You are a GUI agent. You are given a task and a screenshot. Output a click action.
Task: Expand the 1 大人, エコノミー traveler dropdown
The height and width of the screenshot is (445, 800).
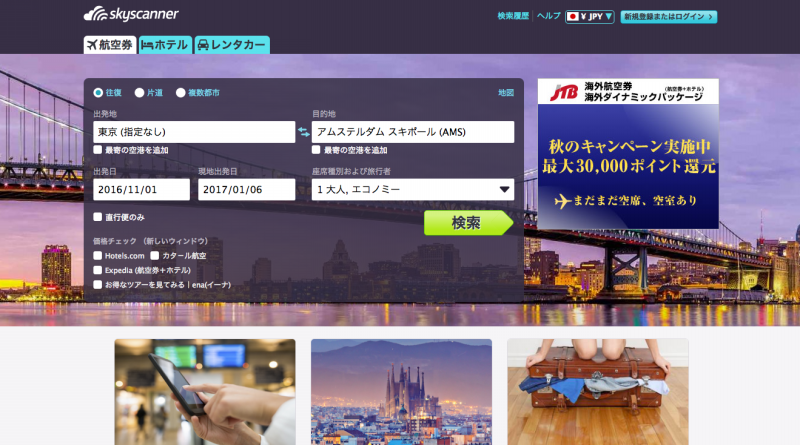(x=413, y=189)
